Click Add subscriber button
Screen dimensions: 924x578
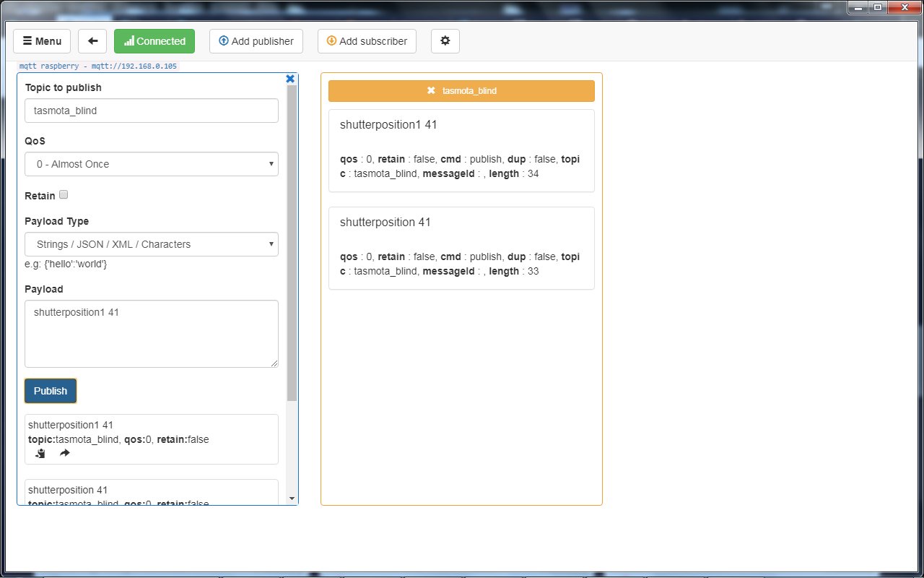[x=367, y=41]
